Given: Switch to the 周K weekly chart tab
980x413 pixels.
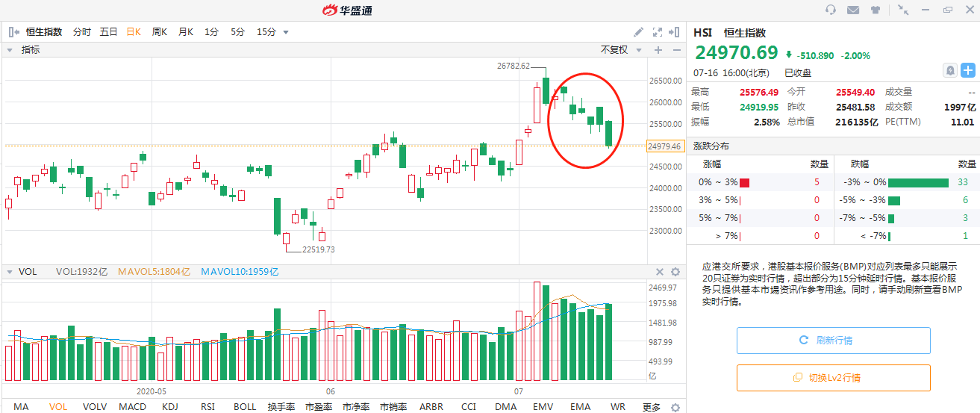Looking at the screenshot, I should click(160, 32).
